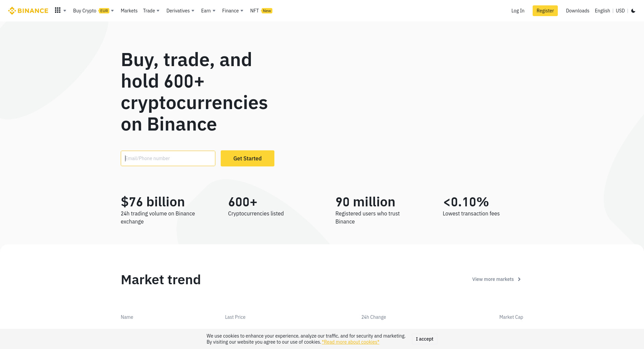Click the arrow beside View more markets

(519, 279)
